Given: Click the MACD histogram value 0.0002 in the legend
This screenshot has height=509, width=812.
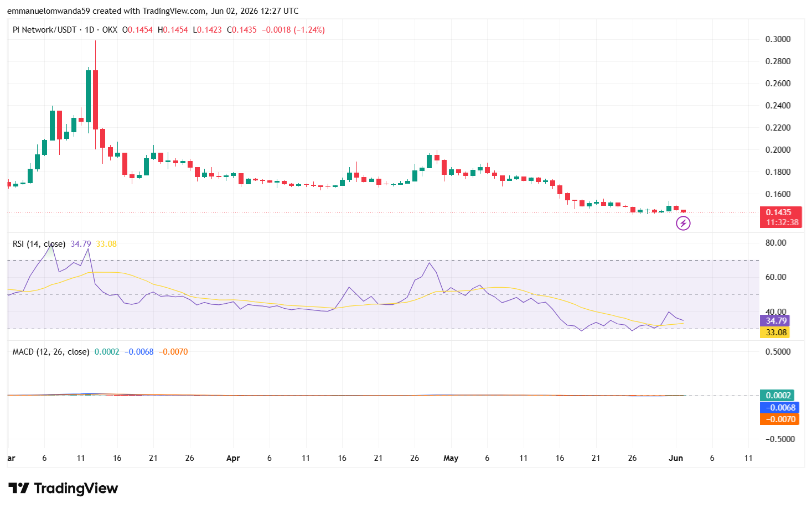Looking at the screenshot, I should pyautogui.click(x=107, y=352).
